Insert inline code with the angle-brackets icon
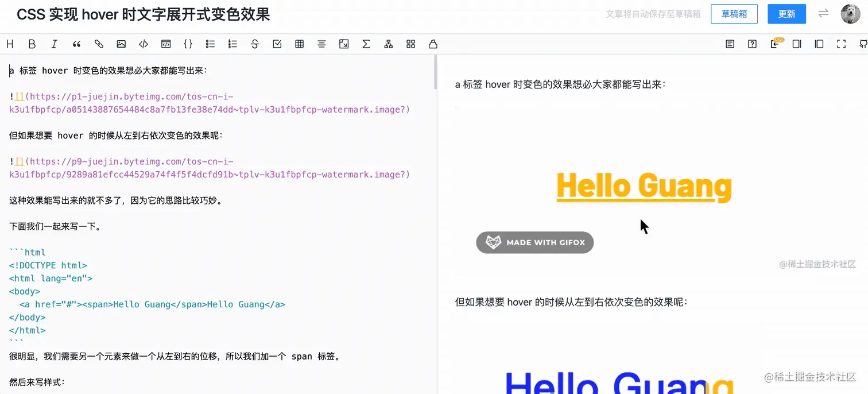 pyautogui.click(x=144, y=44)
